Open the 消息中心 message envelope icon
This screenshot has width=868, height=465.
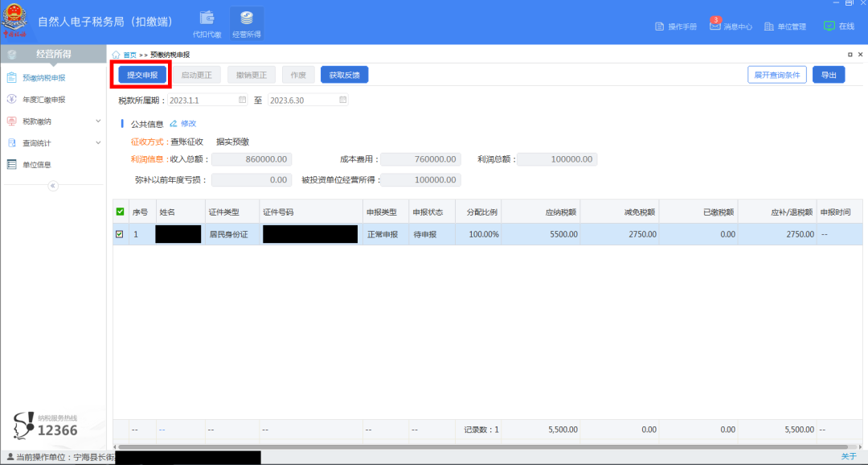pyautogui.click(x=714, y=26)
